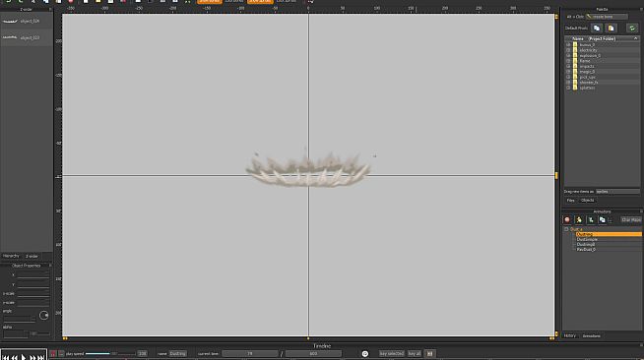Image resolution: width=644 pixels, height=360 pixels.
Task: Collapse the Dust_a entity in the Animations tree
Action: pyautogui.click(x=566, y=229)
